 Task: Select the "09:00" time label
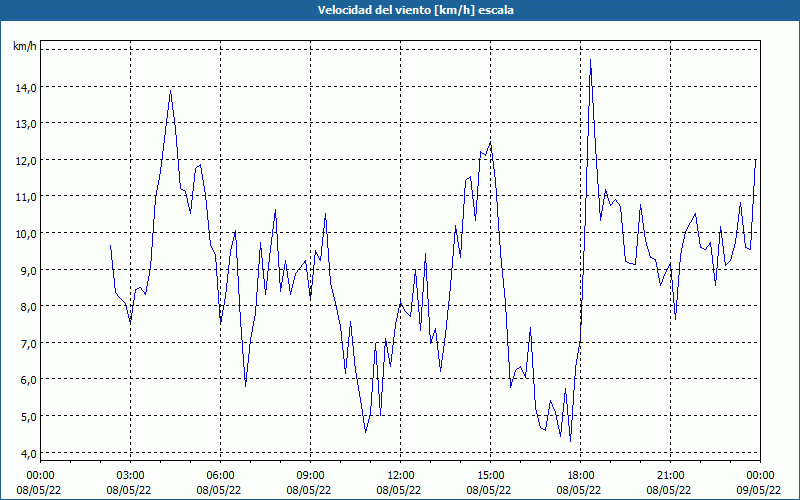[310, 476]
